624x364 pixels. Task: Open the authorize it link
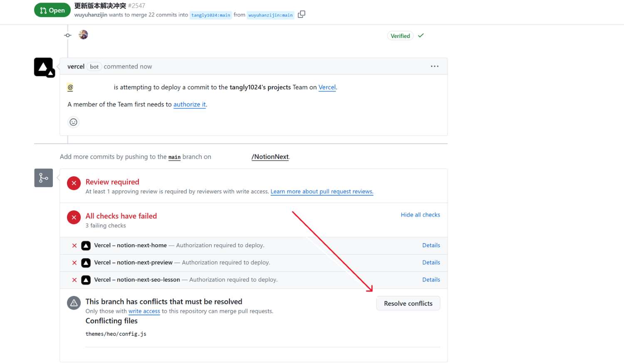tap(190, 105)
